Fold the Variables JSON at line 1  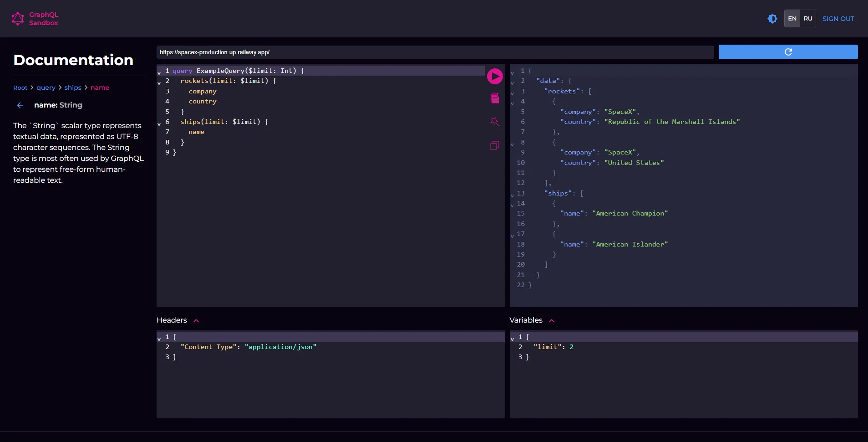512,339
